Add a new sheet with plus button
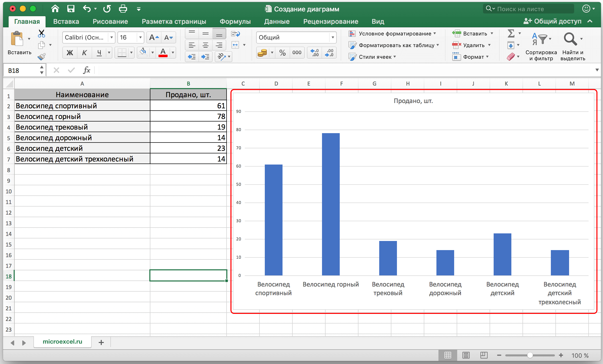 pyautogui.click(x=101, y=342)
